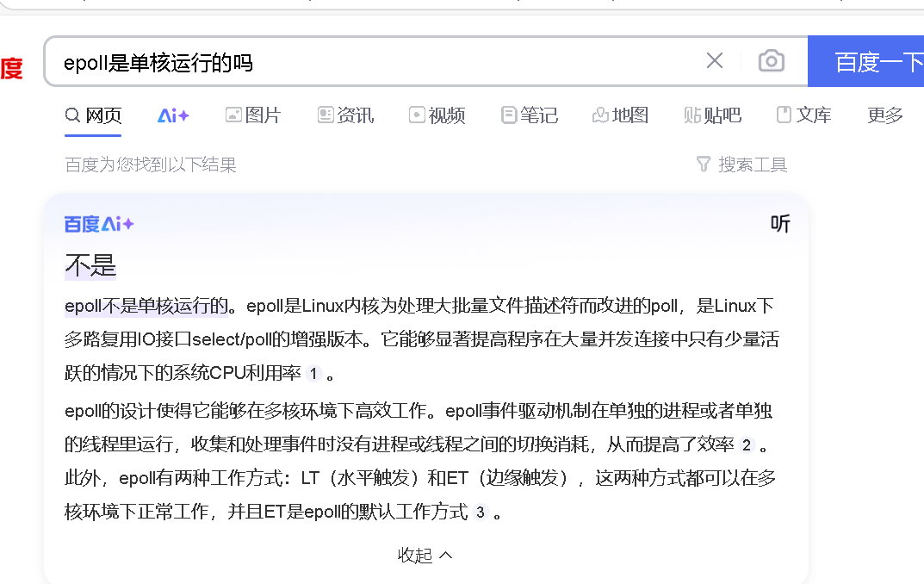Open the 地图 tab
Image resolution: width=924 pixels, height=584 pixels.
[621, 115]
